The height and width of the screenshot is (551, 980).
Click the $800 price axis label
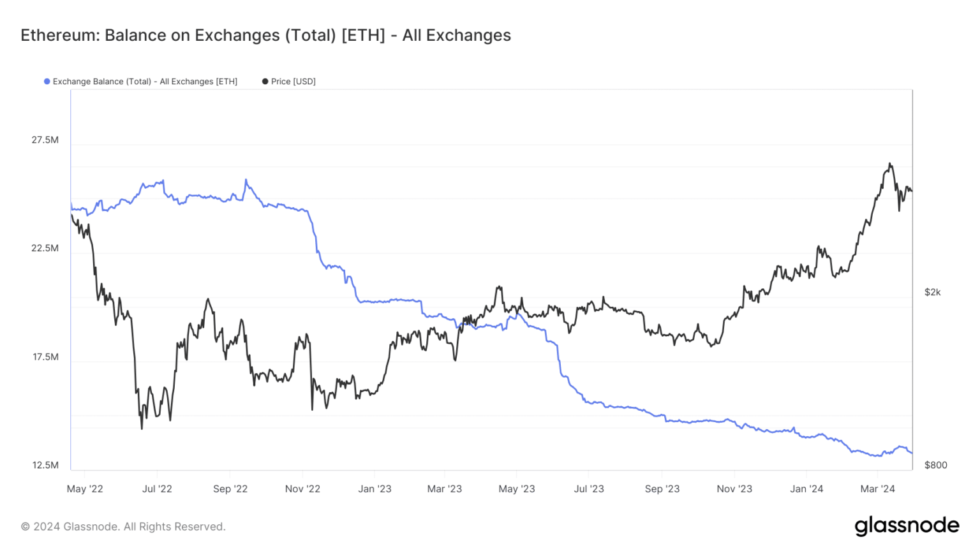936,465
